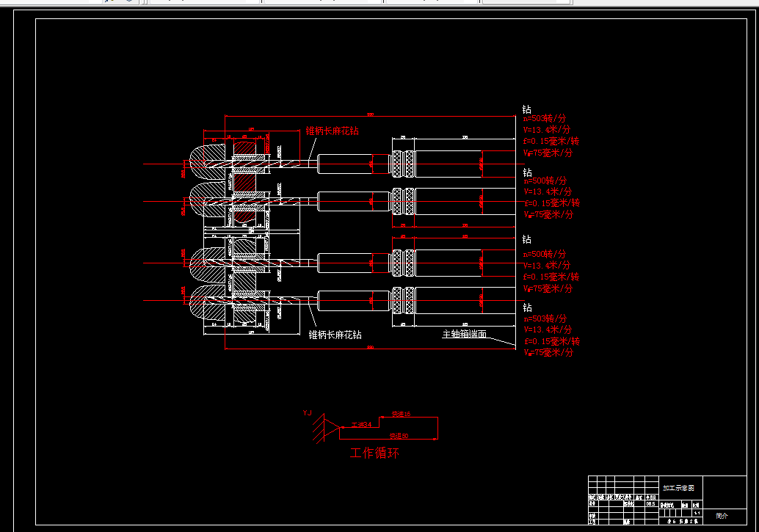Click the 加工示意图 title block text
The image size is (759, 532).
pyautogui.click(x=678, y=488)
